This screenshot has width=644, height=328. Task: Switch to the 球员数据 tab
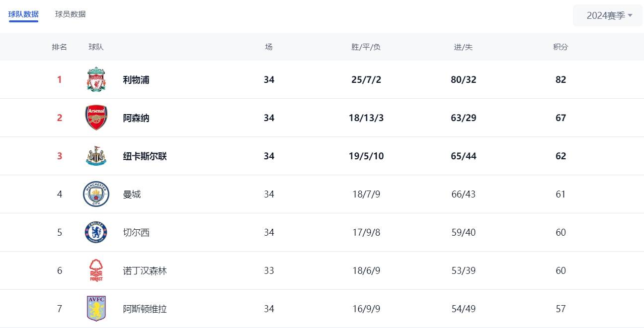pyautogui.click(x=71, y=14)
